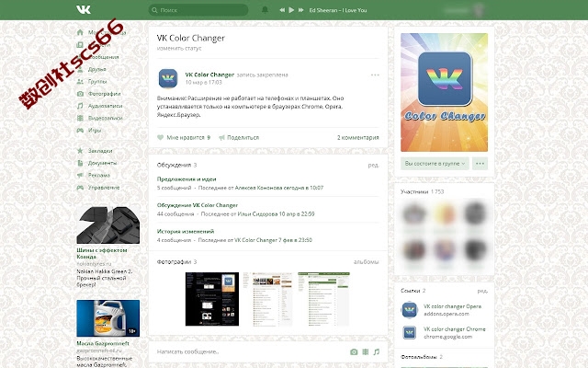
Task: Open Шины с эффектом Коанда ad
Action: point(102,254)
